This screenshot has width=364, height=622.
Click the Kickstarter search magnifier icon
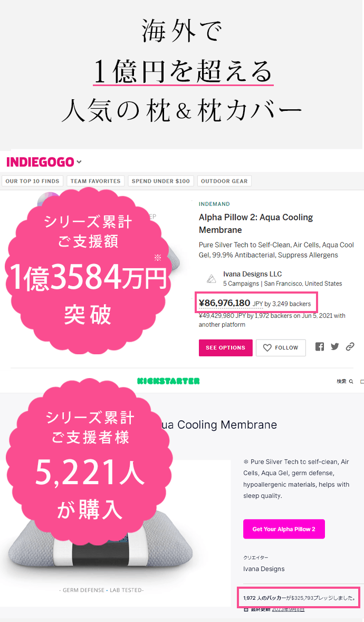(x=351, y=381)
